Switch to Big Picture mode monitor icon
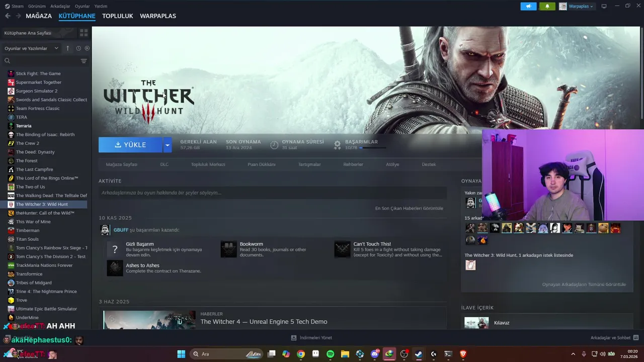 tap(604, 6)
